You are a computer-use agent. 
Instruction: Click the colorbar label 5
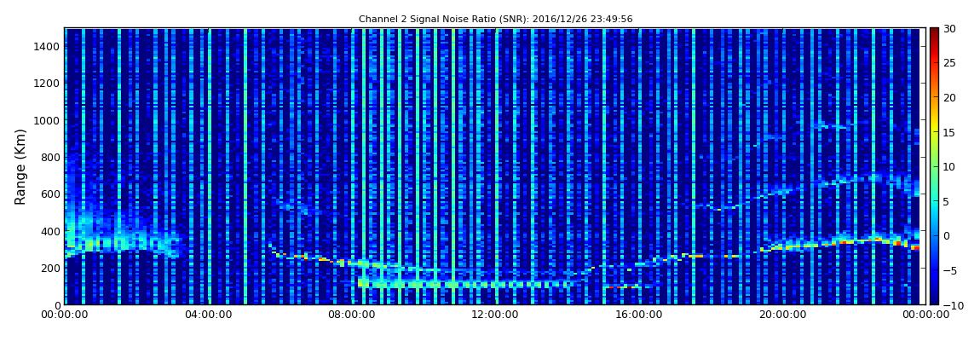pyautogui.click(x=946, y=201)
